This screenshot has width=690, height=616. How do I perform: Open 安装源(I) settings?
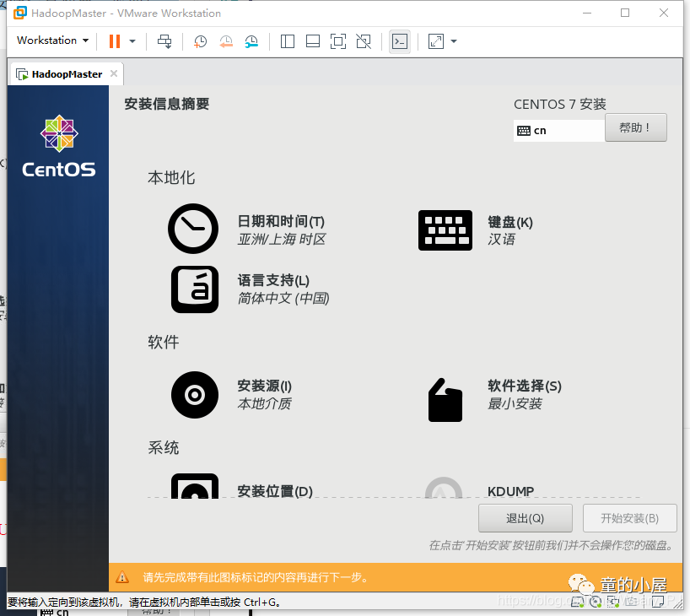(x=265, y=386)
